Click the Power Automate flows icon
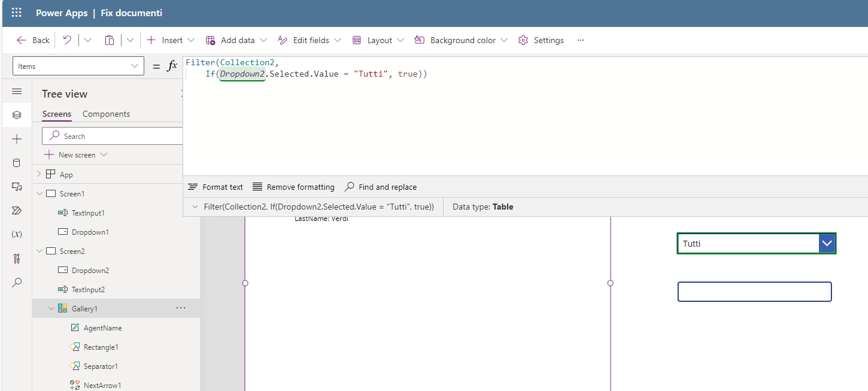The height and width of the screenshot is (391, 868). tap(17, 210)
